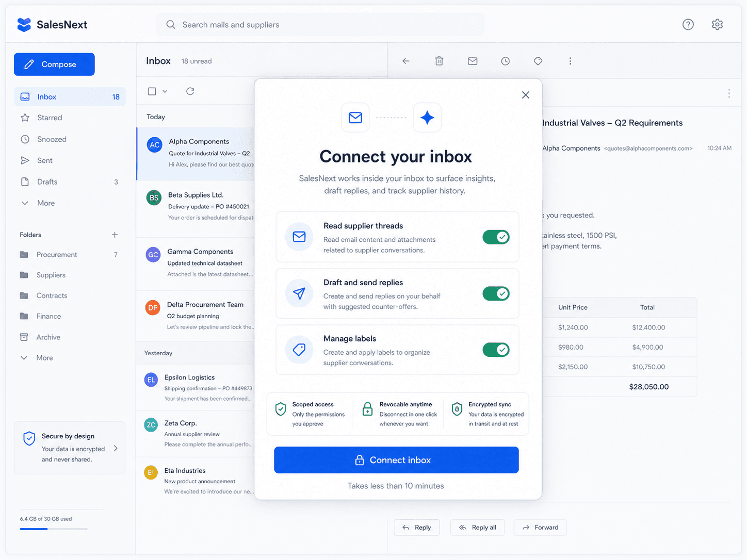The image size is (747, 560).
Task: Open Zeta Corp annual supplier review email
Action: click(x=196, y=434)
